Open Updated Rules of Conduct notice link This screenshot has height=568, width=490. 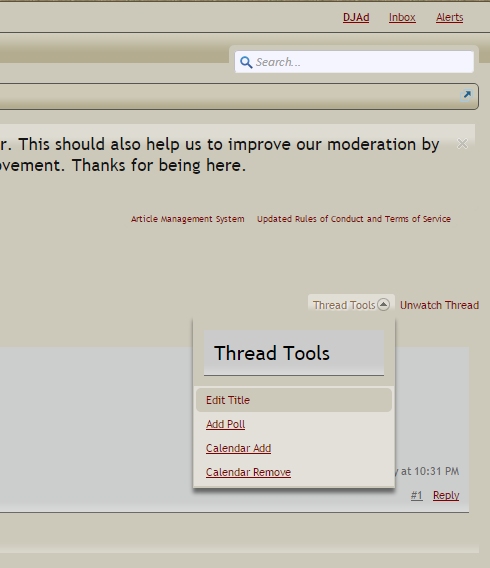click(354, 219)
